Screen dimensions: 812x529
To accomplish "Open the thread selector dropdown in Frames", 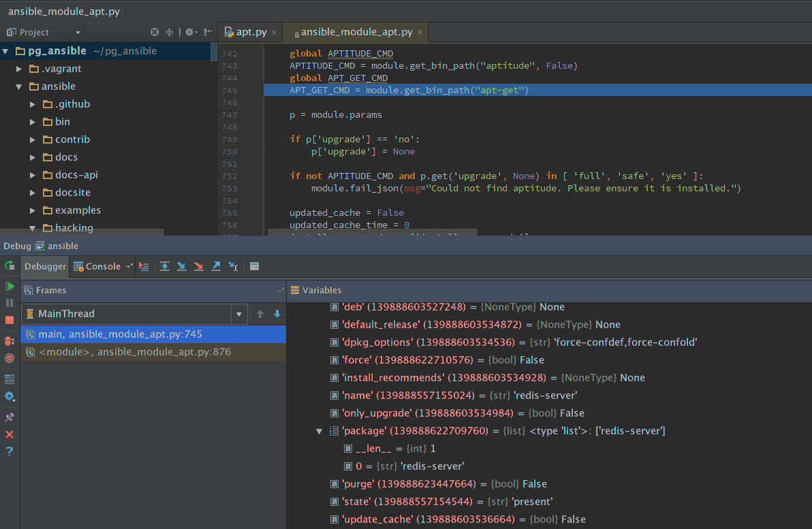I will tap(240, 315).
